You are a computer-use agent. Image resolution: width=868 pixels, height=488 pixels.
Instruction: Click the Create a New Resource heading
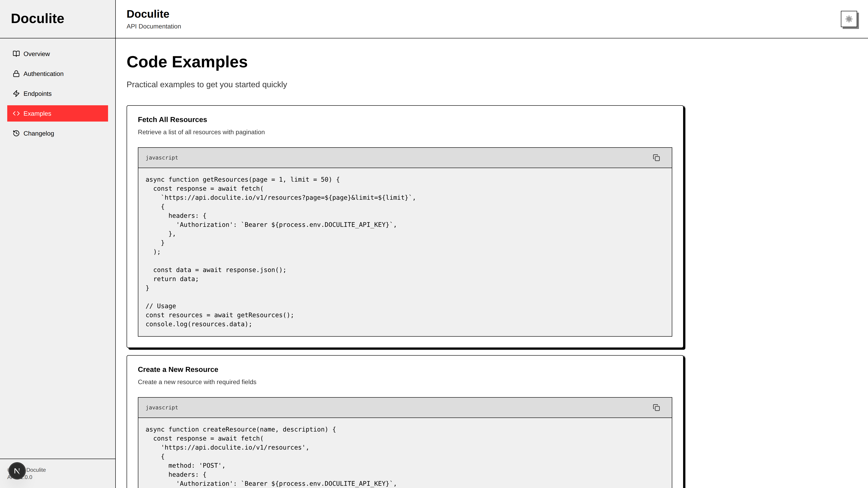[x=178, y=369]
